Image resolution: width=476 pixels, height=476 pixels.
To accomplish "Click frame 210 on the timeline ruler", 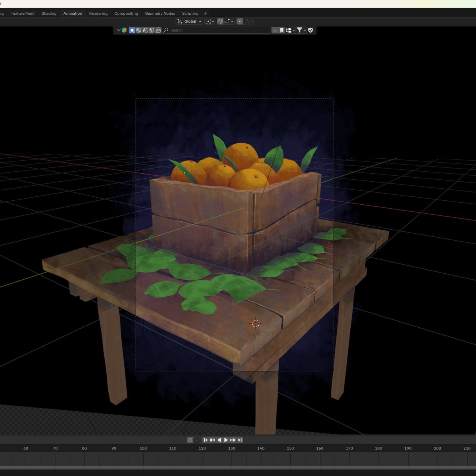I will pyautogui.click(x=467, y=448).
